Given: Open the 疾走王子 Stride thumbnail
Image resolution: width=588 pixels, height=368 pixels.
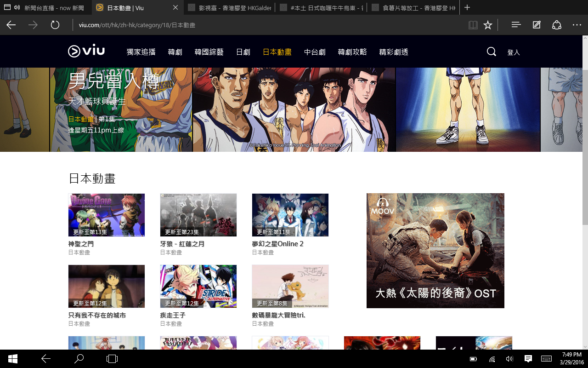Looking at the screenshot, I should coord(198,286).
